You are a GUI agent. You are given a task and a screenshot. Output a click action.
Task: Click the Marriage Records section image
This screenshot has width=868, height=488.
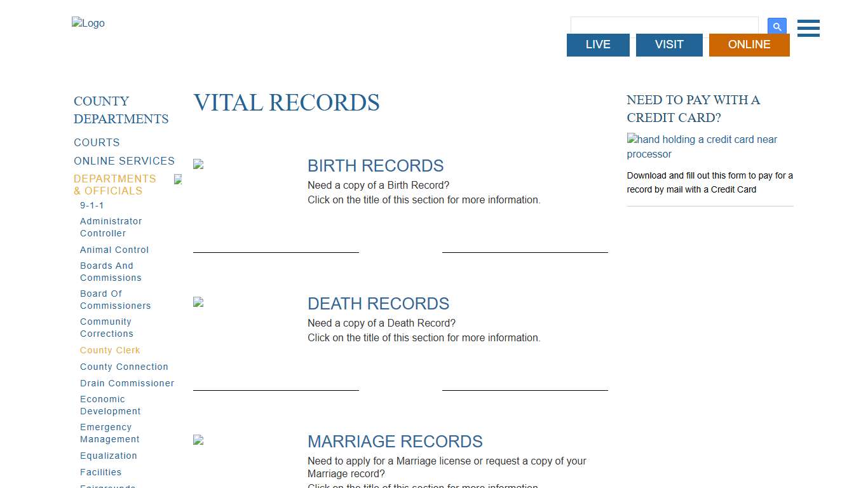(198, 440)
